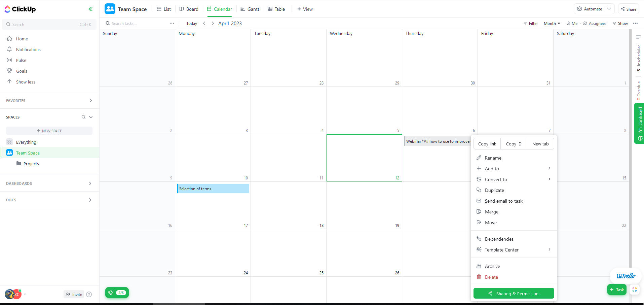Open the Trello integration button

click(x=626, y=276)
